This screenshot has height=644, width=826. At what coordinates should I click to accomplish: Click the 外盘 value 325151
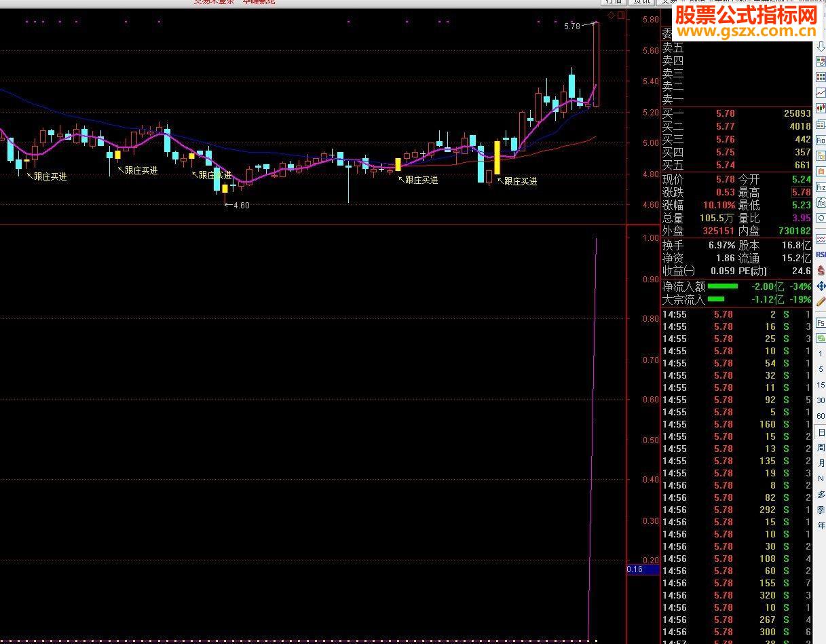tap(719, 231)
